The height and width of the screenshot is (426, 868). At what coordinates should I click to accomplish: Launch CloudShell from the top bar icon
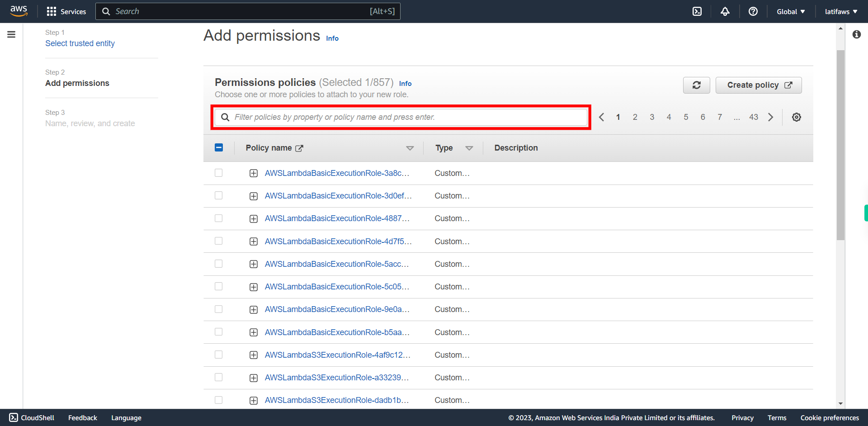tap(697, 11)
